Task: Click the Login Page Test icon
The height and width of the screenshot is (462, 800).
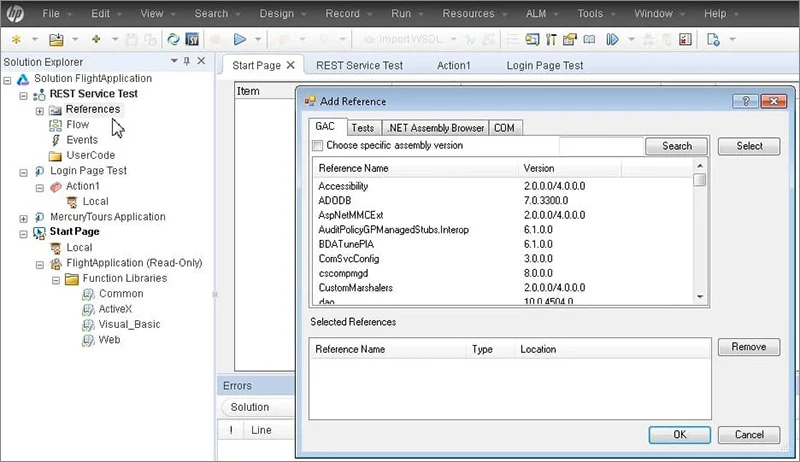Action: pyautogui.click(x=39, y=171)
